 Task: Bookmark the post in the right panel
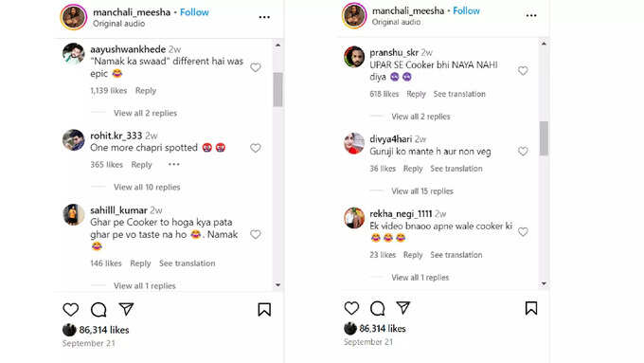pos(531,308)
